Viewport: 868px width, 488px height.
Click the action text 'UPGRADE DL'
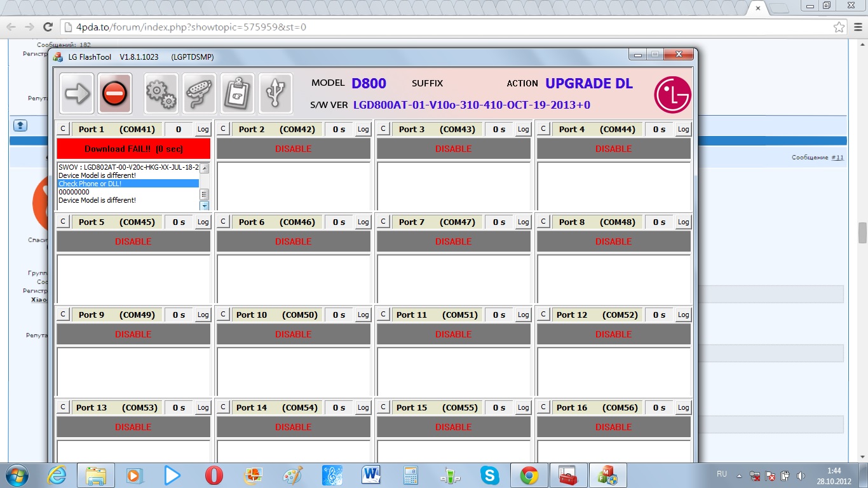coord(589,83)
